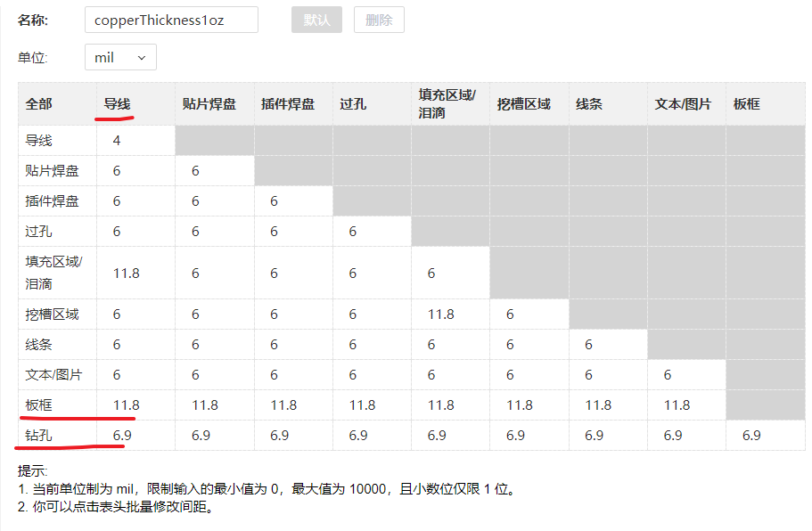Click the 挖槽区域 column header
The image size is (812, 531).
[529, 104]
